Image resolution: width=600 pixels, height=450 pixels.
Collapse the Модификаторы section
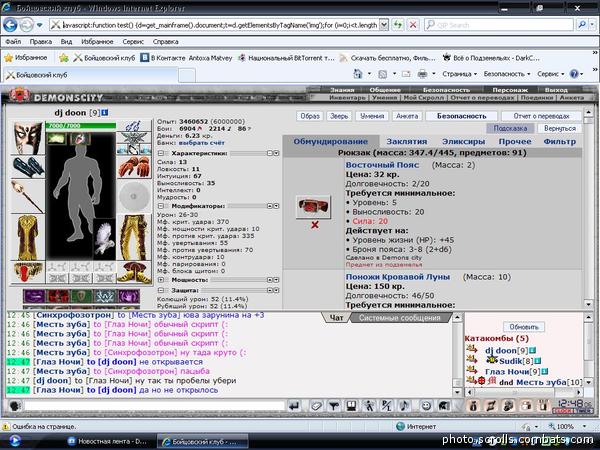click(161, 206)
